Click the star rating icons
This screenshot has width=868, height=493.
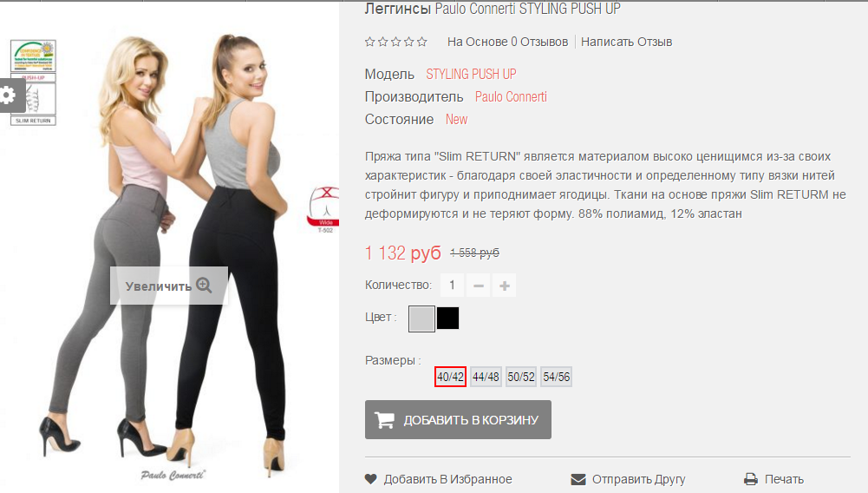(x=395, y=42)
